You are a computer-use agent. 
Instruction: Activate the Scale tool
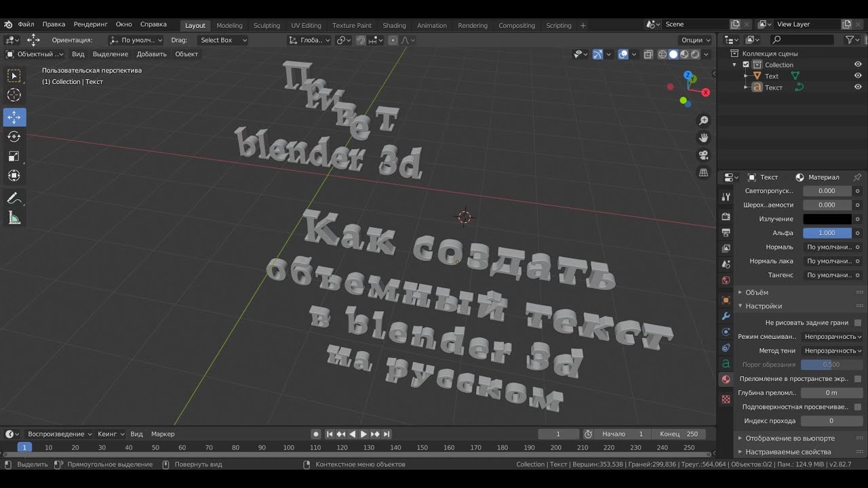14,157
